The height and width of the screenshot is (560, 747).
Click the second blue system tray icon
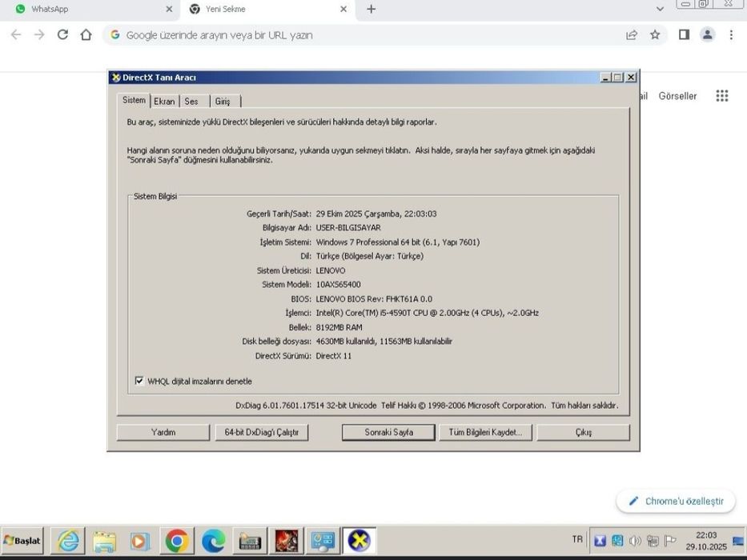(x=617, y=541)
